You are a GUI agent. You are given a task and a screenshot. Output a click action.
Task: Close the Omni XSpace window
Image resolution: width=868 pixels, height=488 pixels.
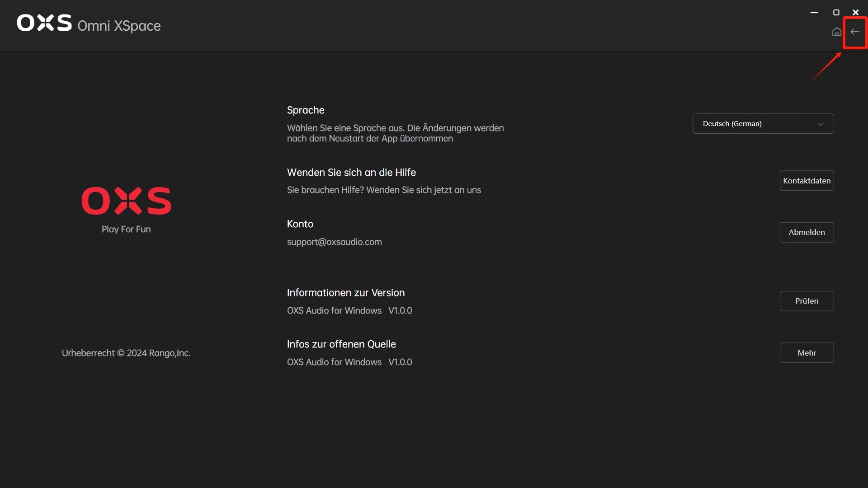coord(855,13)
